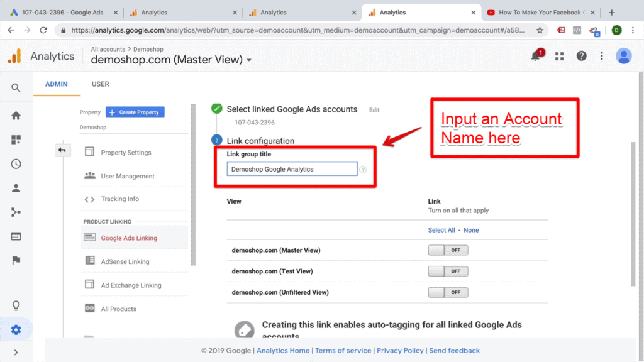Open Audience person icon in sidebar

point(16,188)
